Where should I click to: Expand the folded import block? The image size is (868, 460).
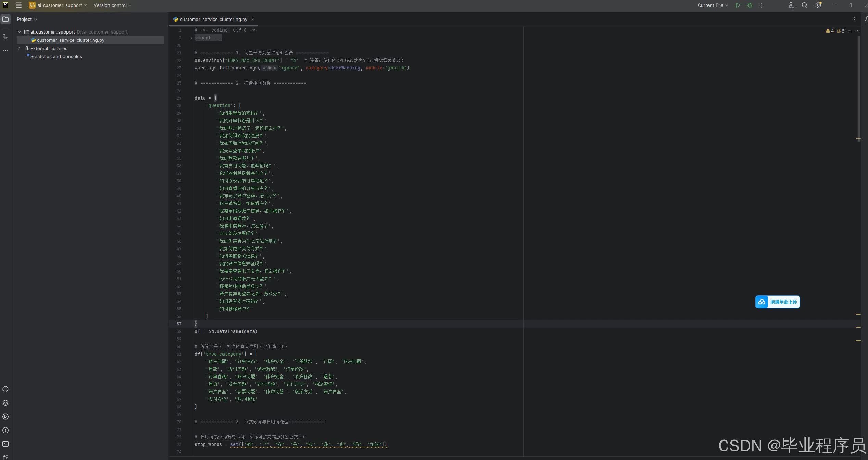pos(191,38)
